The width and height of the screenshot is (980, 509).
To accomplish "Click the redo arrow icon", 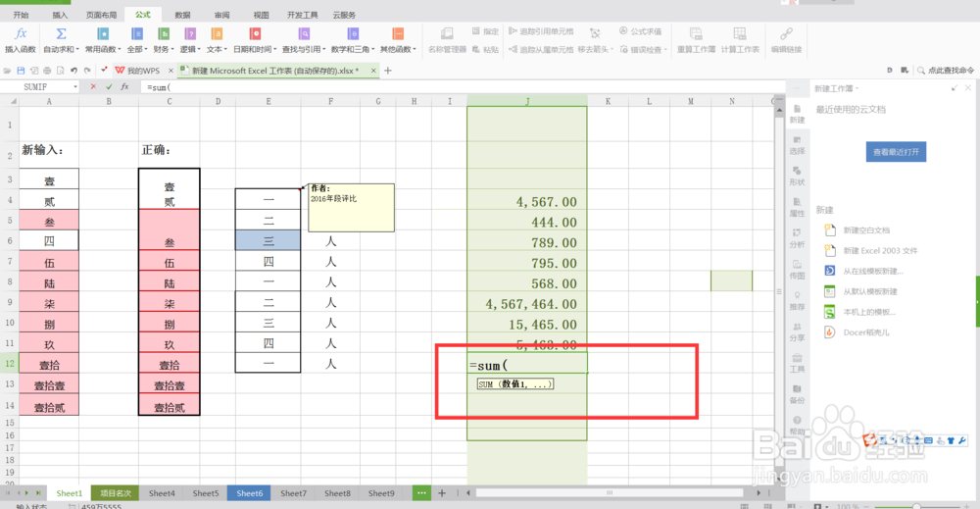I will (87, 71).
